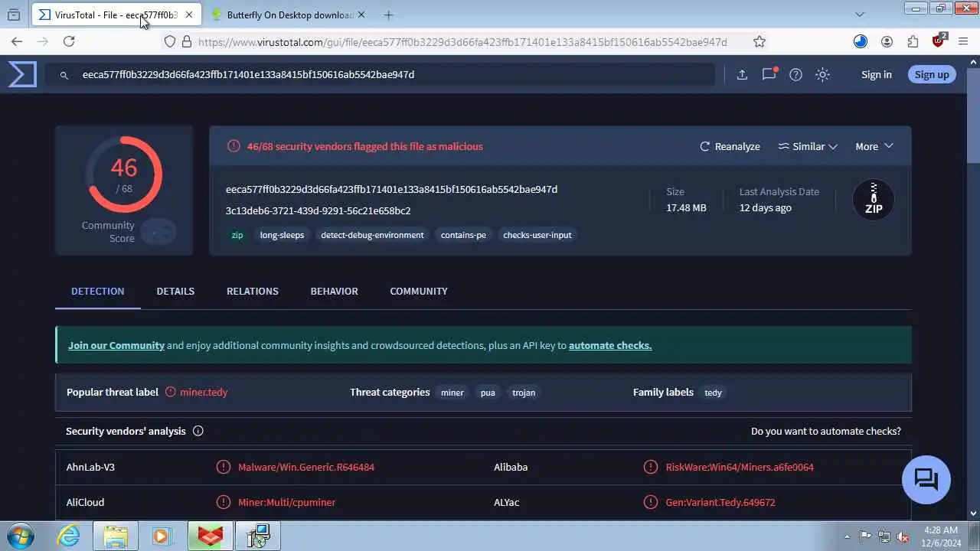Screen dimensions: 980x551
Task: Click the Sign in link
Action: tap(877, 74)
